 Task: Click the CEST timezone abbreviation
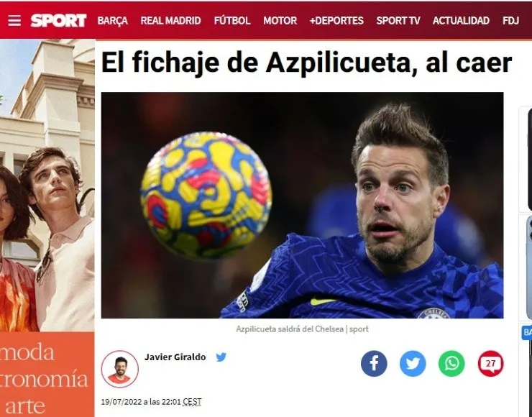coord(192,402)
